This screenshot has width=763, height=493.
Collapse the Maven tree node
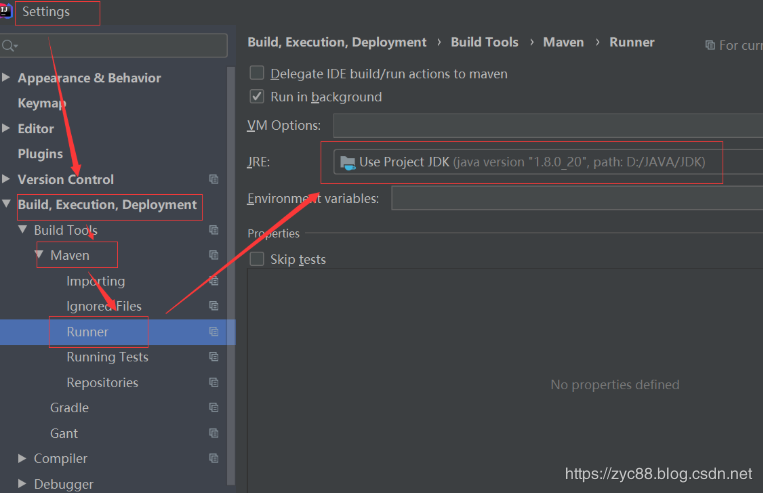tap(39, 255)
